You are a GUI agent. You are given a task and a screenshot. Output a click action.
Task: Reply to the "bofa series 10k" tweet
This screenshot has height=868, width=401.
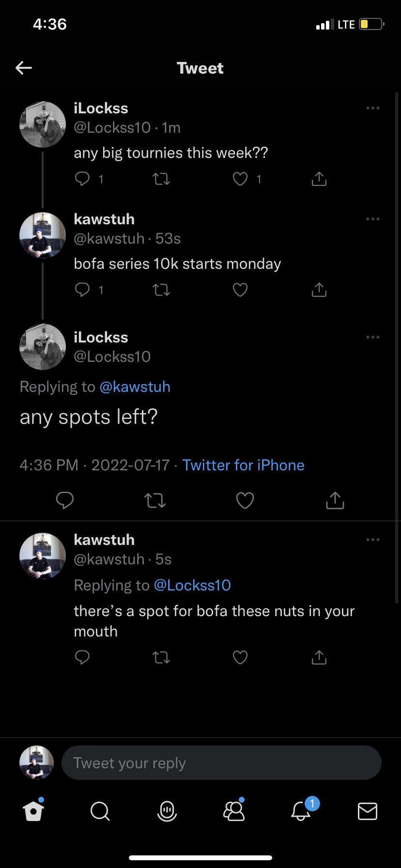pyautogui.click(x=82, y=290)
